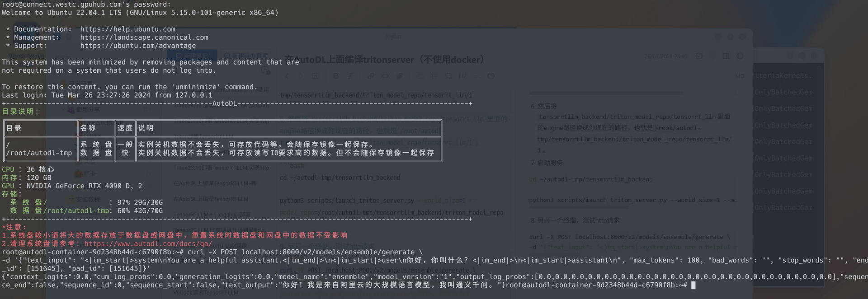Viewport: 868px width, 299px height.
Task: Insert numbered list in Joplin toolbar
Action: [434, 76]
